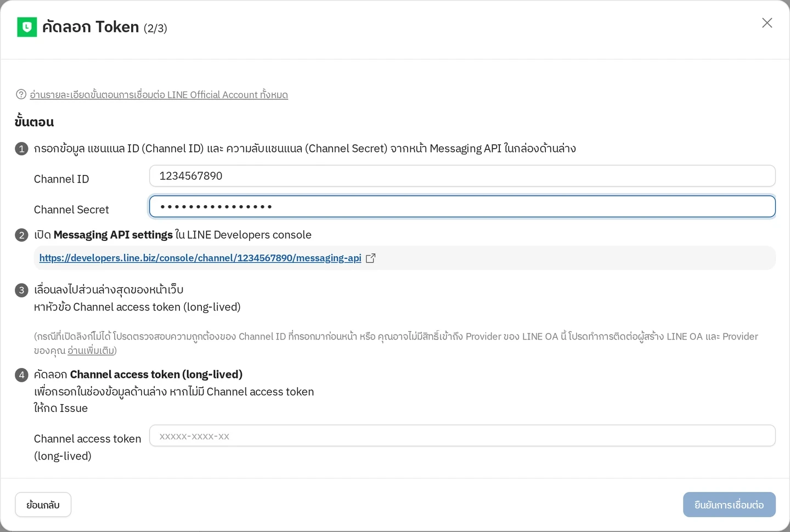The width and height of the screenshot is (790, 532).
Task: Click the Channel access token input field
Action: point(462,435)
